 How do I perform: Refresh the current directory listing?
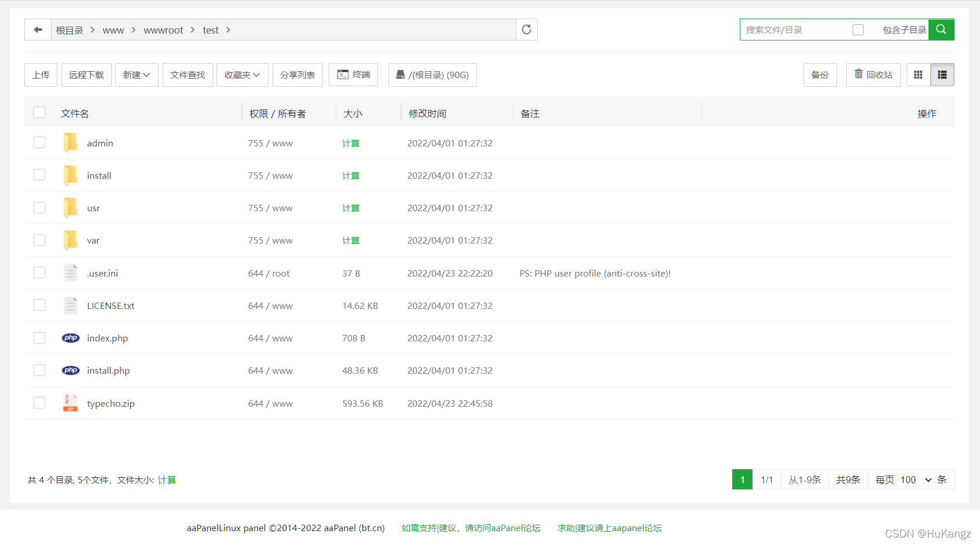pos(526,30)
